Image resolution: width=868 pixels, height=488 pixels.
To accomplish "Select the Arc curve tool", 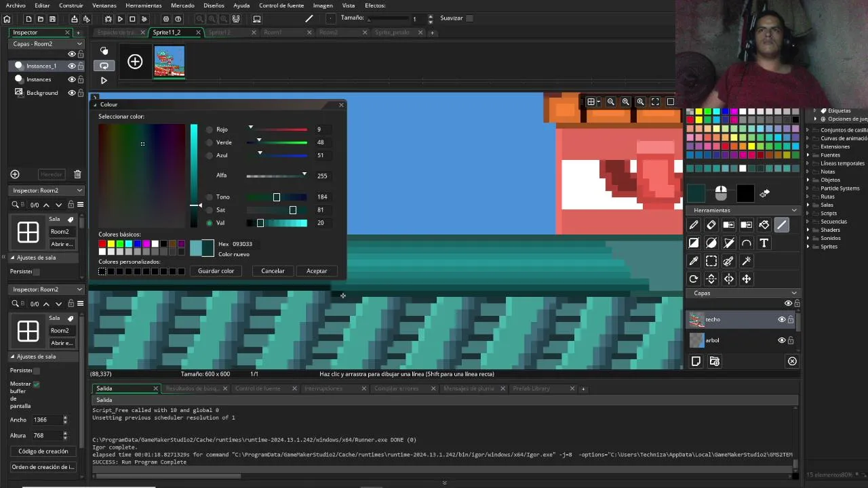I will tap(747, 243).
